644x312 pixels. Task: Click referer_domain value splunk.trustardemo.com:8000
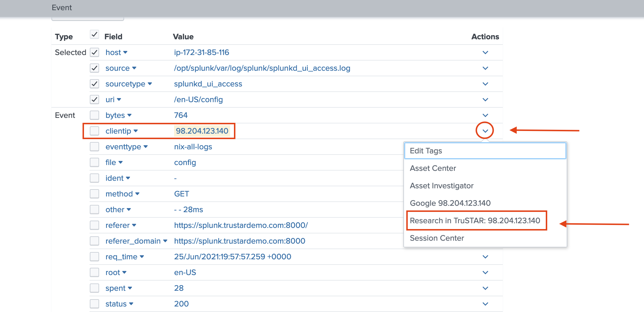click(240, 241)
